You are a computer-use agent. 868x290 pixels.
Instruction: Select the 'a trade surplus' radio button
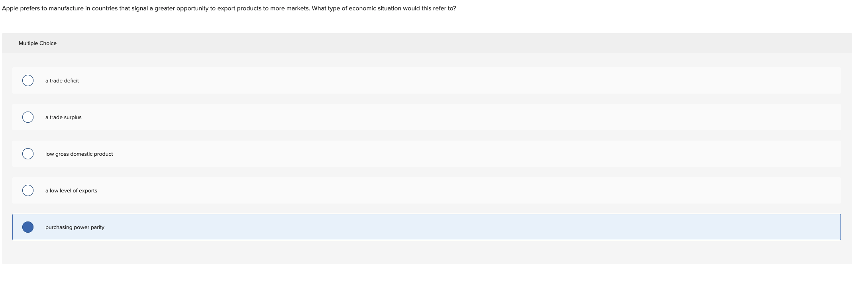pyautogui.click(x=27, y=117)
